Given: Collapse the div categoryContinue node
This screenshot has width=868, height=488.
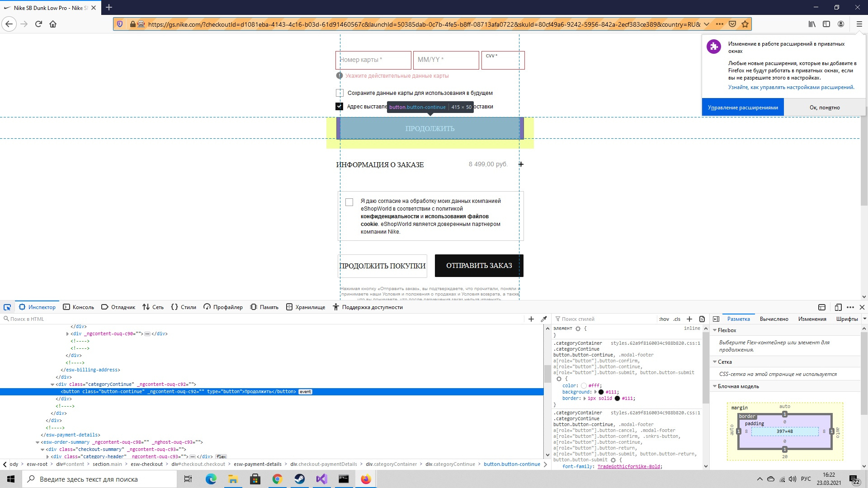Looking at the screenshot, I should 52,385.
